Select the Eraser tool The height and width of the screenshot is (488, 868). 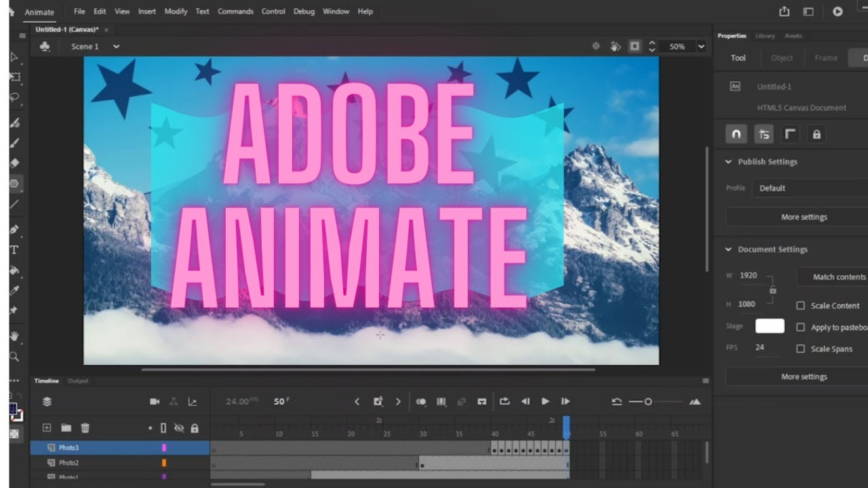pos(14,163)
